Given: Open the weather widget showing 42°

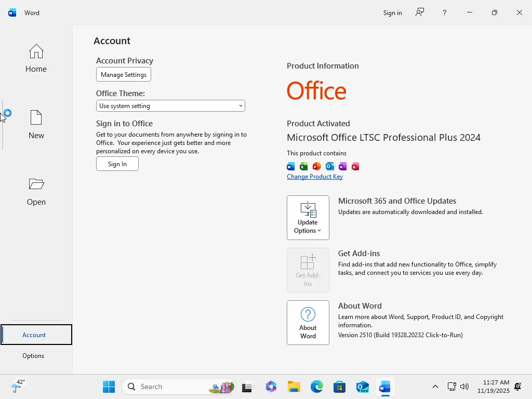Looking at the screenshot, I should tap(18, 386).
